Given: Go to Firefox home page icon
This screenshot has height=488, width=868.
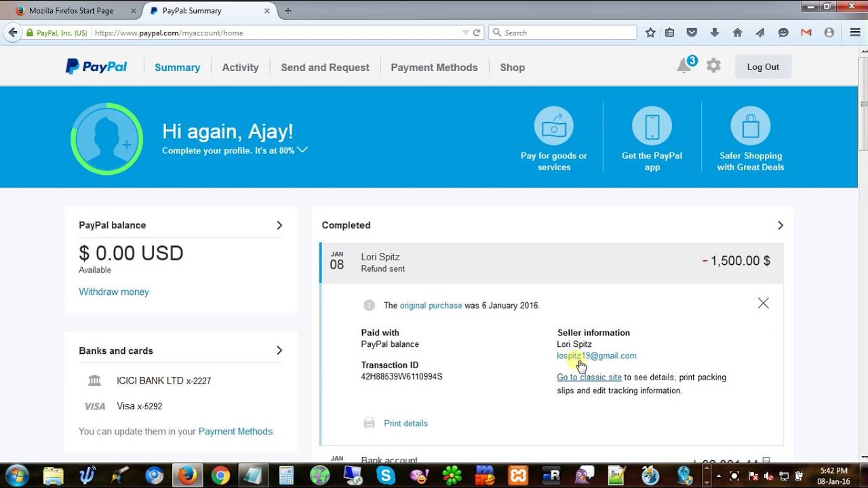Looking at the screenshot, I should [738, 33].
